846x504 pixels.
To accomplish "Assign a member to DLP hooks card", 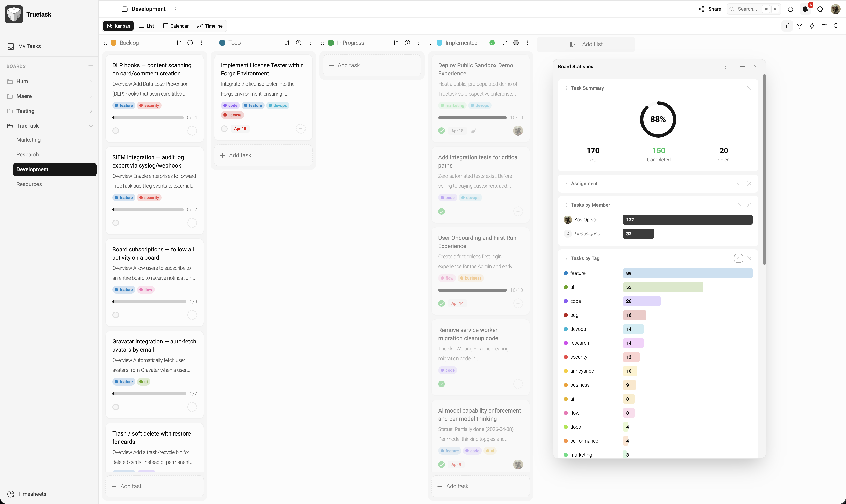I will (192, 131).
